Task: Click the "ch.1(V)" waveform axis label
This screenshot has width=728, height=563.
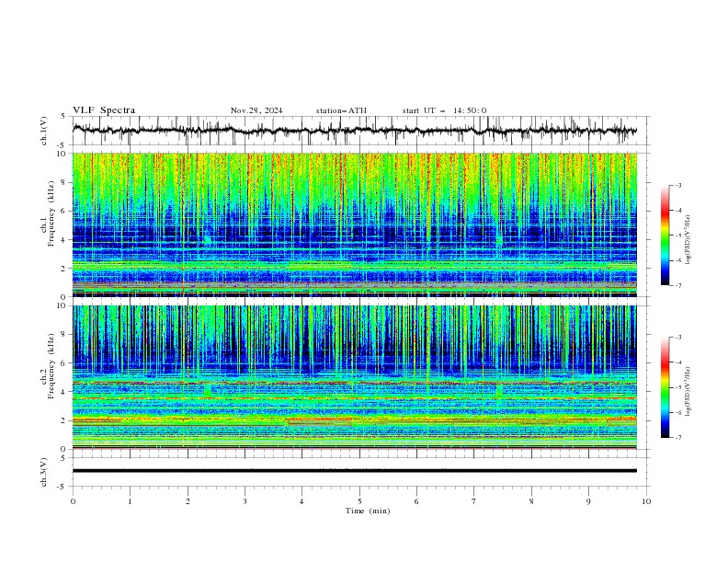Action: click(44, 131)
